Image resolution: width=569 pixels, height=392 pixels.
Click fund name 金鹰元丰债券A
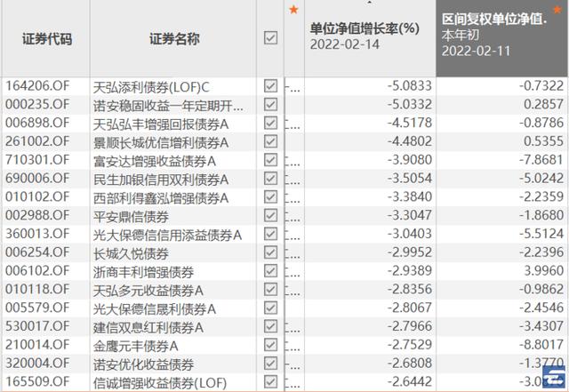(136, 347)
